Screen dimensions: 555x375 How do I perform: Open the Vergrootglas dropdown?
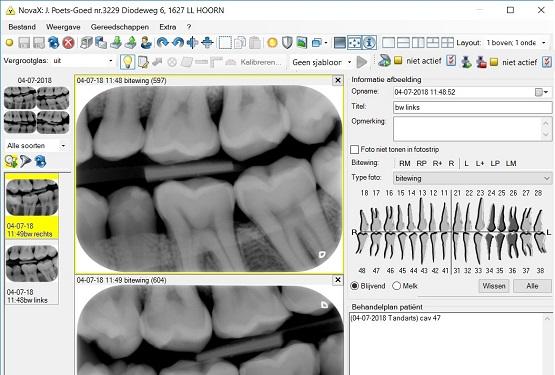[x=111, y=61]
